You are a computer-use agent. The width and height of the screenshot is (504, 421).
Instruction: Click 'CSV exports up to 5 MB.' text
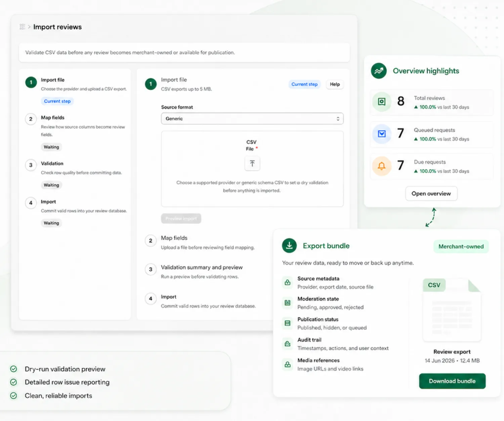click(x=186, y=89)
